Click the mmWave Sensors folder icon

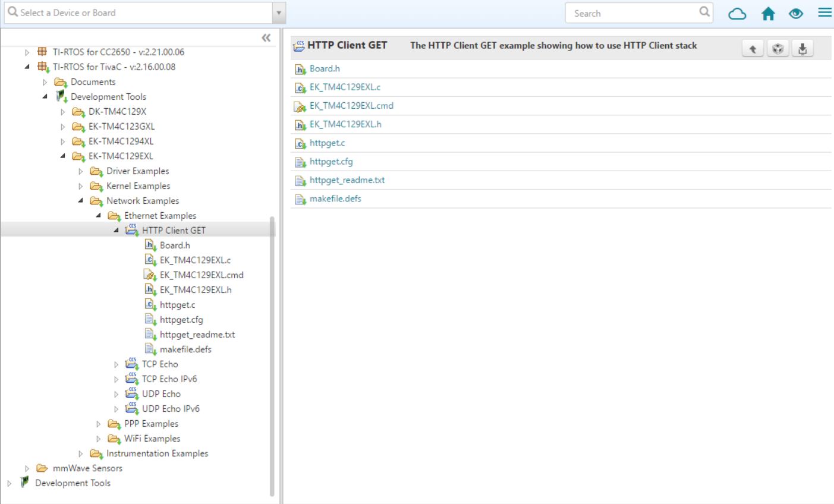pyautogui.click(x=42, y=468)
